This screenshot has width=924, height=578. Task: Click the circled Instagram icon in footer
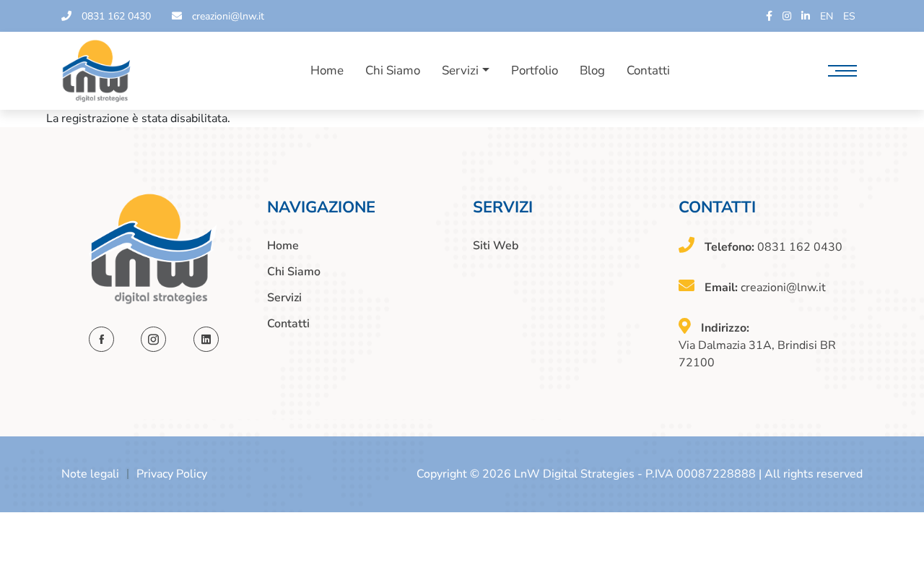[x=153, y=340]
